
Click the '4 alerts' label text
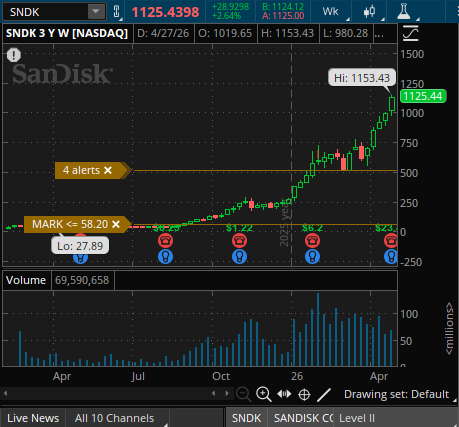81,170
